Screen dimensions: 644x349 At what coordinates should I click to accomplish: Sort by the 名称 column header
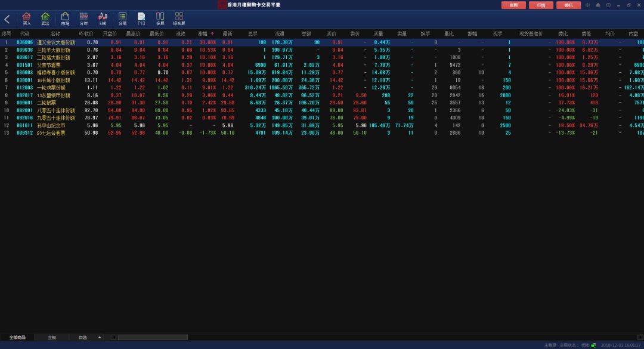point(55,34)
